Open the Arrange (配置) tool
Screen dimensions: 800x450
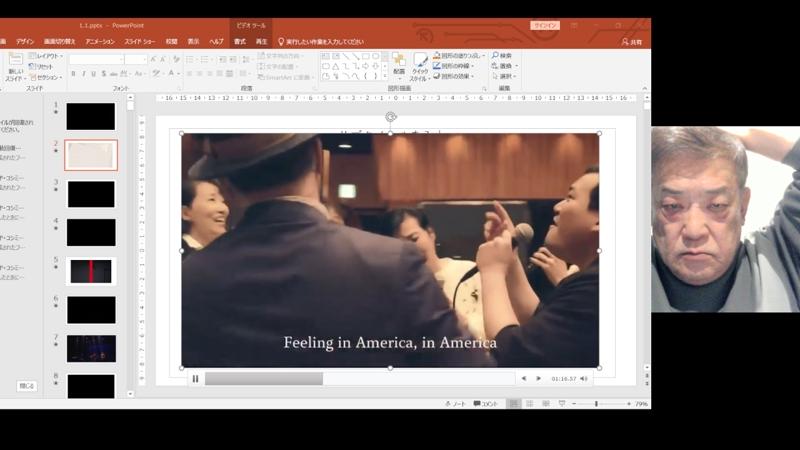tap(399, 64)
